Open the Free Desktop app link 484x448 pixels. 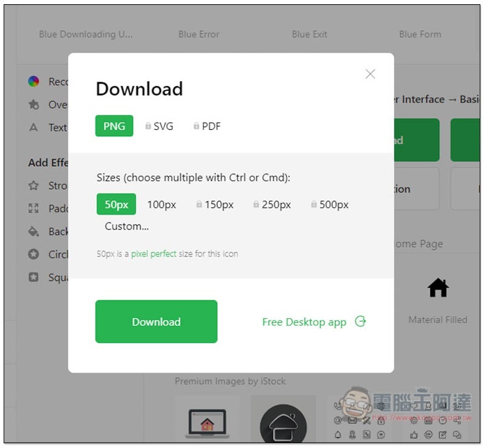coord(314,322)
